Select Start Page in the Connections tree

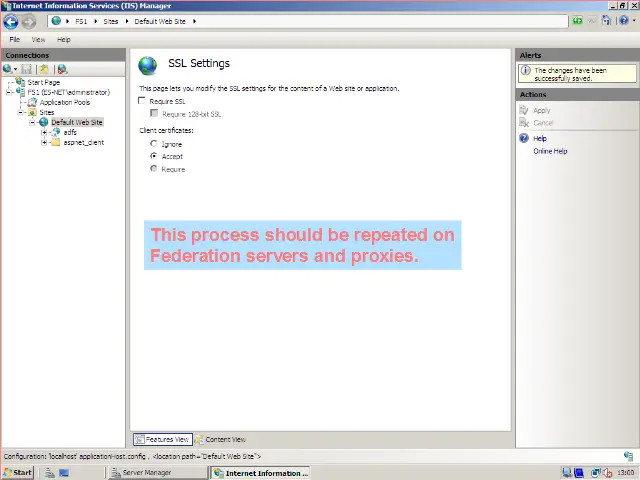44,82
